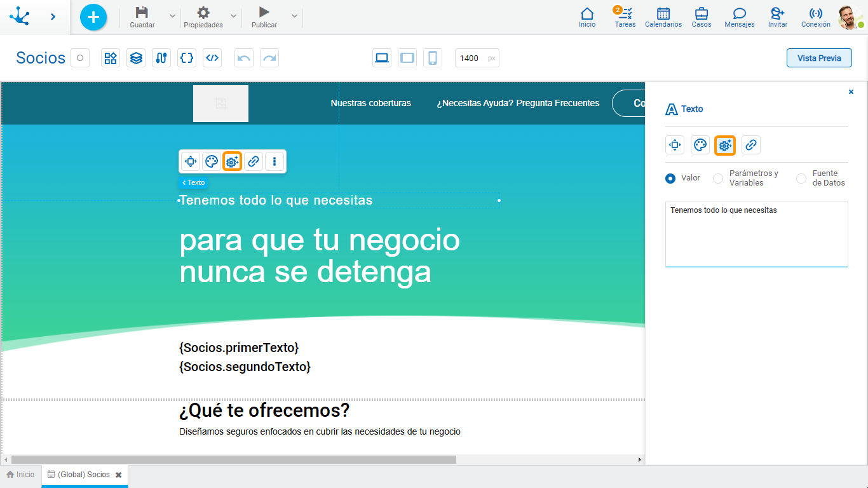868x488 pixels.
Task: Click the Publicar play icon
Action: [x=264, y=12]
